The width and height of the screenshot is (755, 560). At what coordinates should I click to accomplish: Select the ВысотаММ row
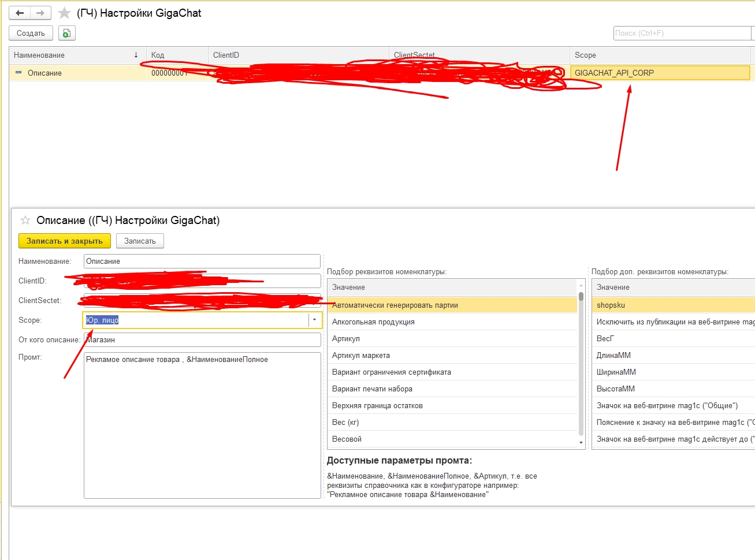tap(674, 389)
